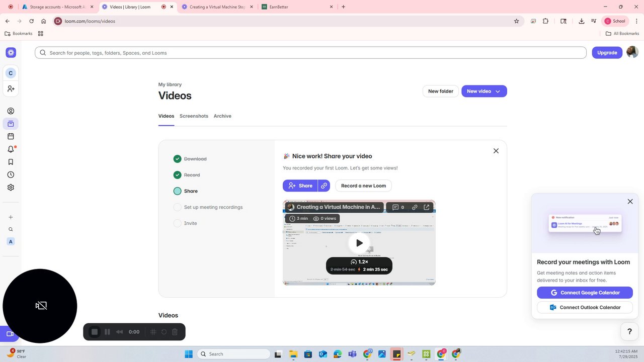
Task: Open the user avatar menu at top right
Action: point(632,52)
